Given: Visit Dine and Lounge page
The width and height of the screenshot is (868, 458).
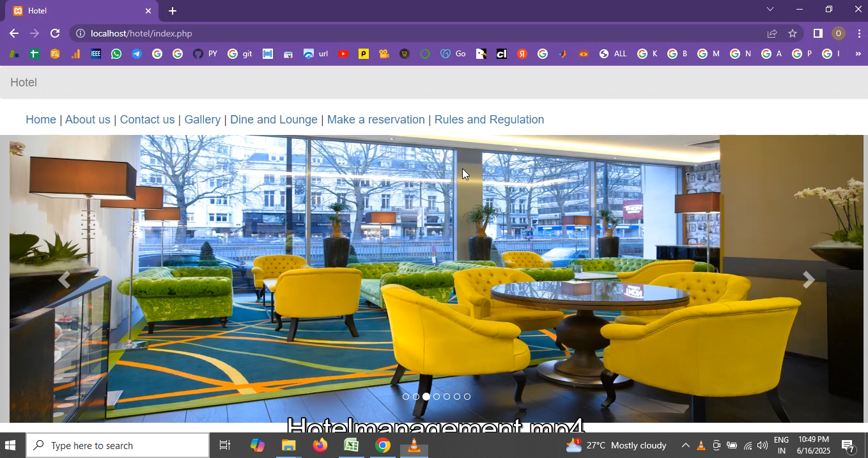Looking at the screenshot, I should [274, 120].
